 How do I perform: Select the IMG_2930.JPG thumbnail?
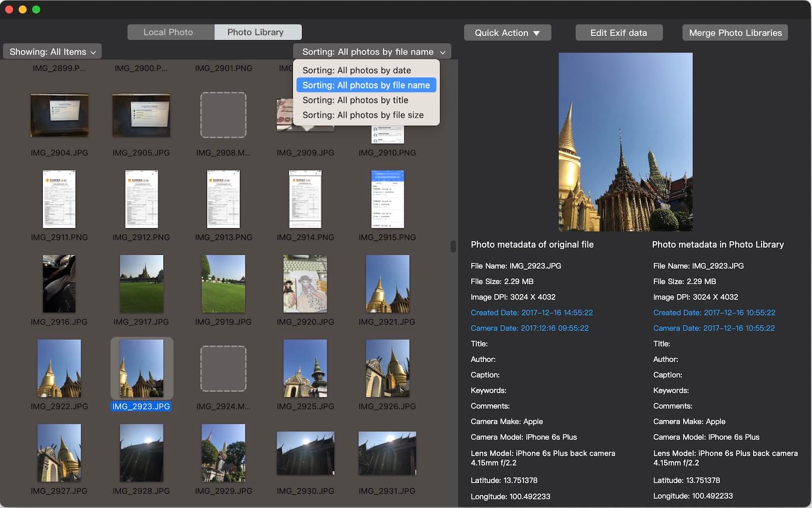305,453
